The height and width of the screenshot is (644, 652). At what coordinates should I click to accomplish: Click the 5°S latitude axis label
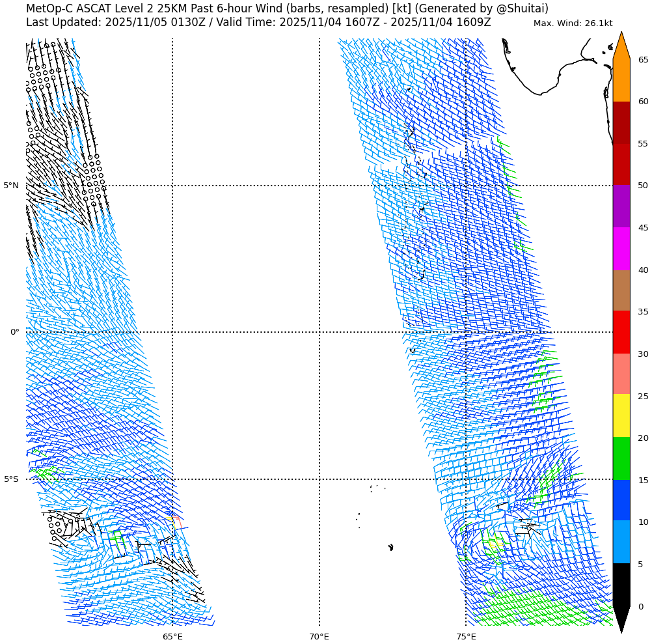pos(11,479)
